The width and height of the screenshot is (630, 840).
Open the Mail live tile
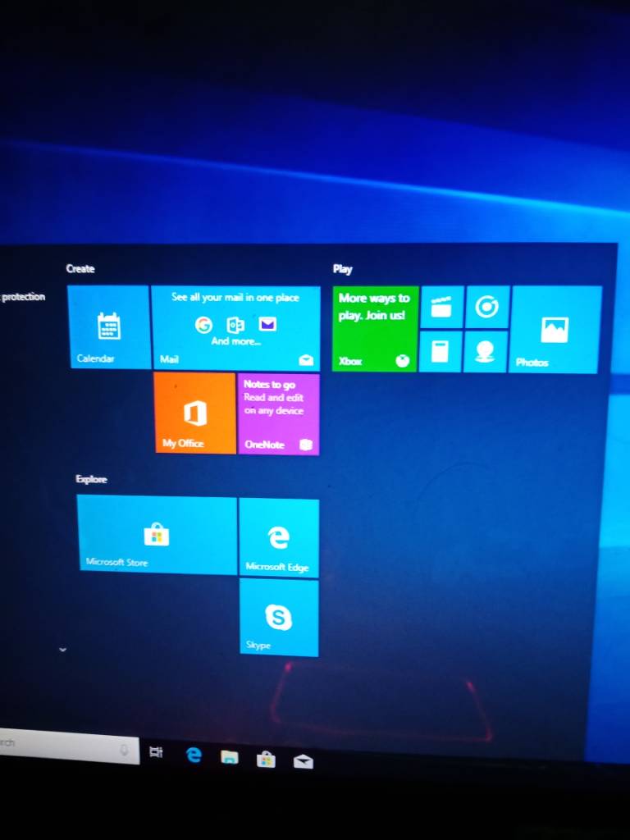coord(235,328)
